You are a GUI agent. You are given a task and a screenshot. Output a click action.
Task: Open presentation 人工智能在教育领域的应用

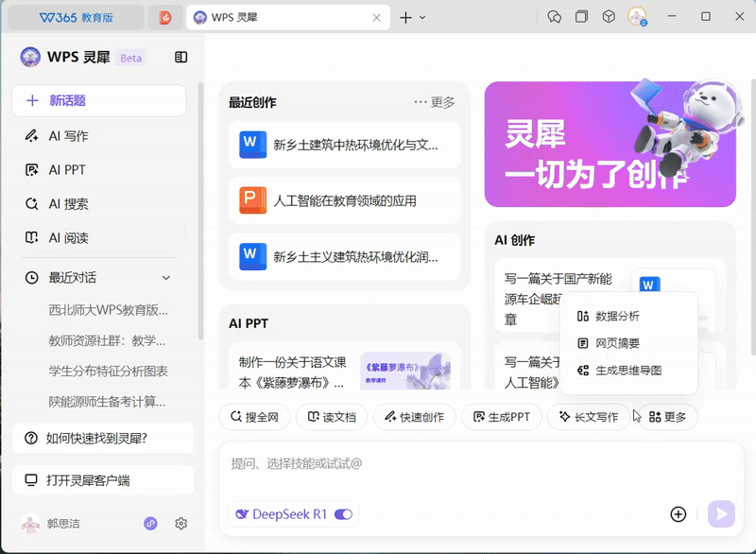coord(345,200)
